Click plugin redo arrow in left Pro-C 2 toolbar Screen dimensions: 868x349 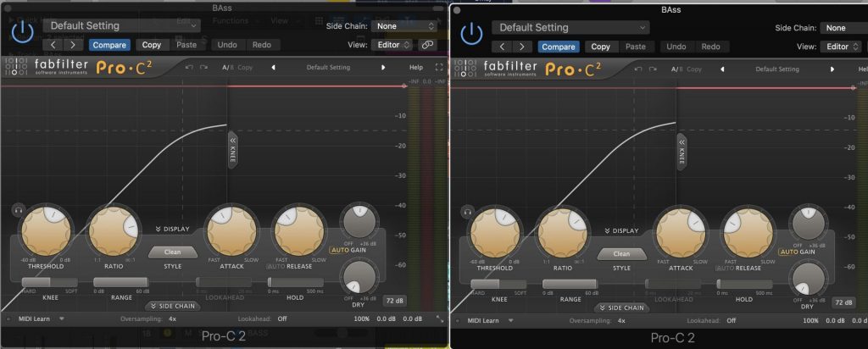point(203,68)
